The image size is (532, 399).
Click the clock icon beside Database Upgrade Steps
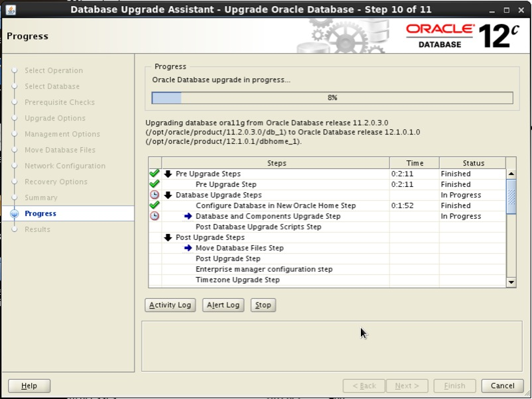click(155, 195)
